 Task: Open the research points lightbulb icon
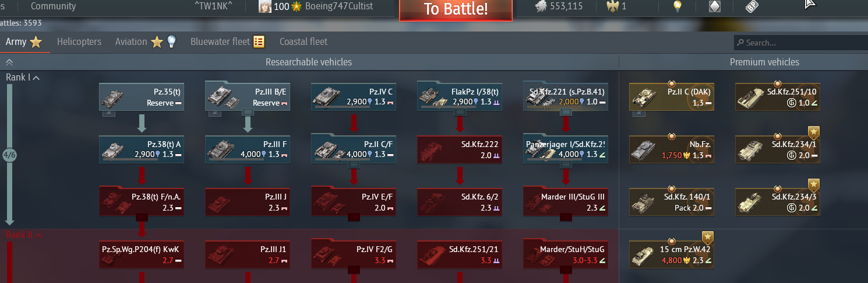tap(677, 6)
